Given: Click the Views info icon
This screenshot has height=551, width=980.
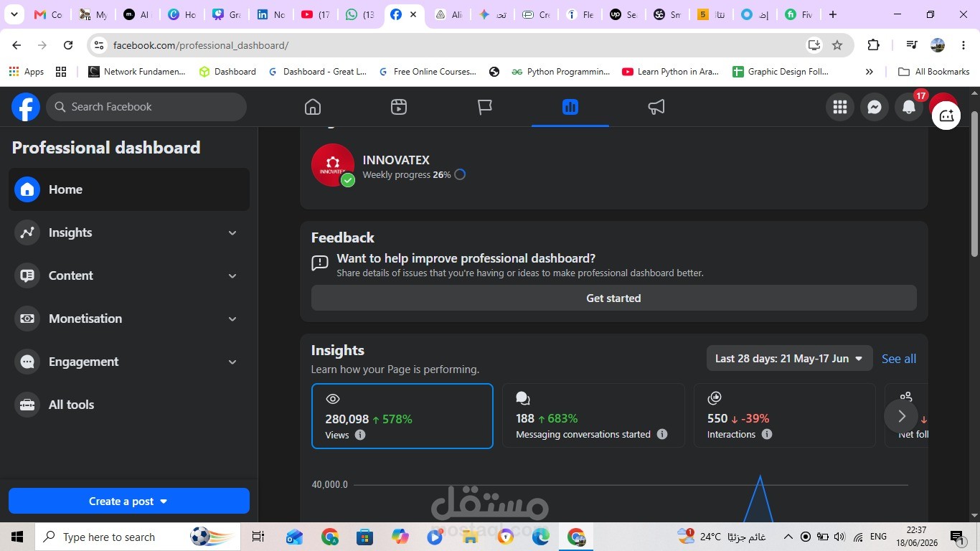Looking at the screenshot, I should [360, 435].
